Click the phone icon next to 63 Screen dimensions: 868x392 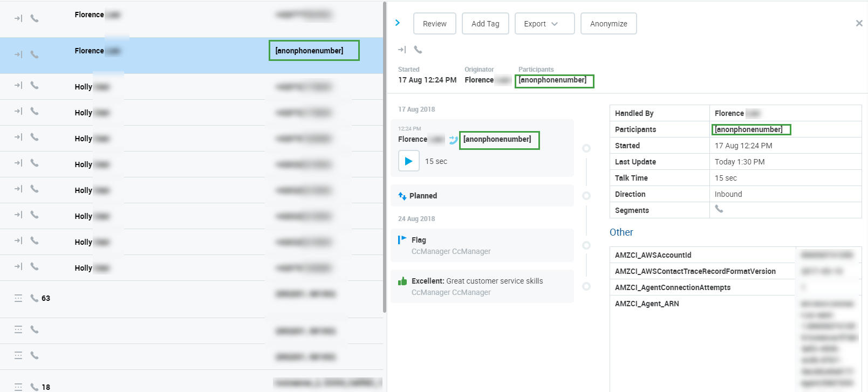(35, 298)
